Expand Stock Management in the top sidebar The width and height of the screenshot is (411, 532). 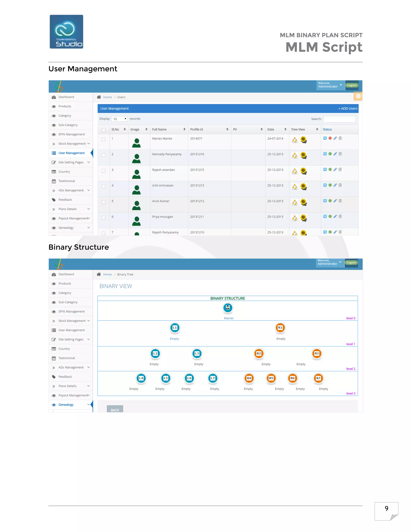(72, 144)
